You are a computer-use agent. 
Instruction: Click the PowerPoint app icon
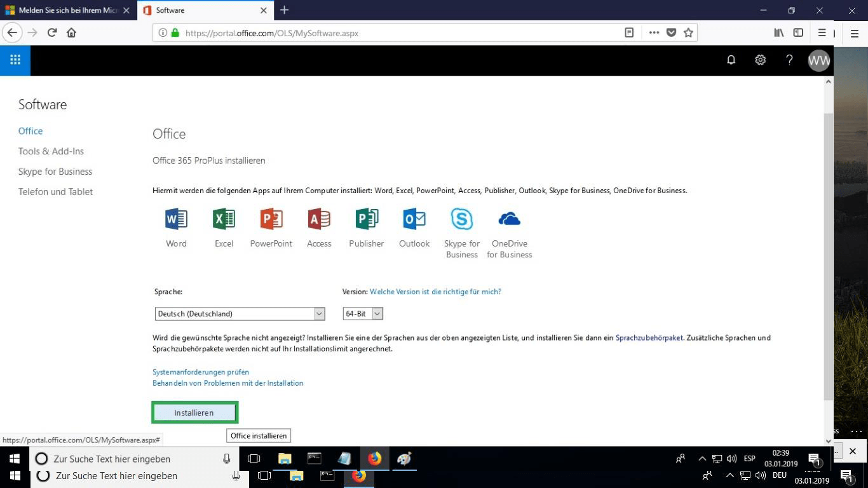(271, 219)
